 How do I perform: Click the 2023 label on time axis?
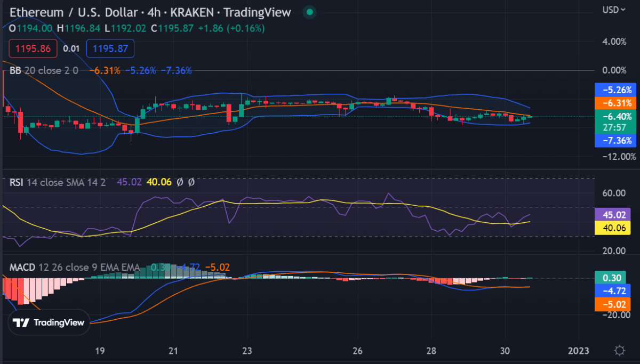(x=579, y=351)
